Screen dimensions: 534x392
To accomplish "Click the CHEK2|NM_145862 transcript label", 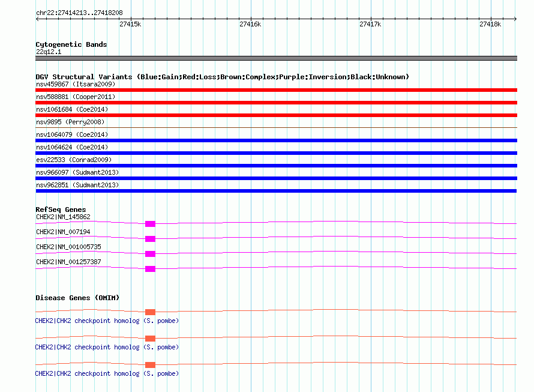I will pyautogui.click(x=63, y=217).
